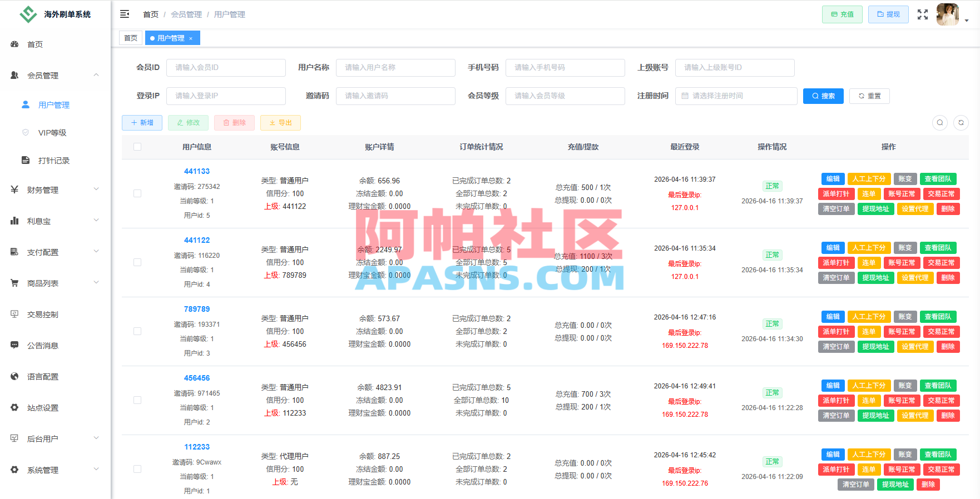Expand 后台用户 sidebar menu
The image size is (980, 499).
tap(55, 438)
